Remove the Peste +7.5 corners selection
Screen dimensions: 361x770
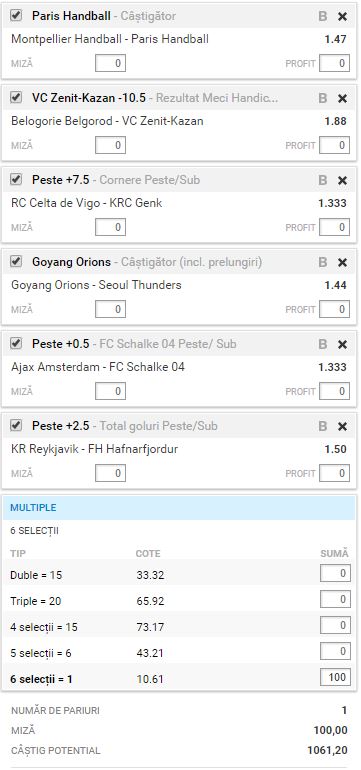(343, 181)
